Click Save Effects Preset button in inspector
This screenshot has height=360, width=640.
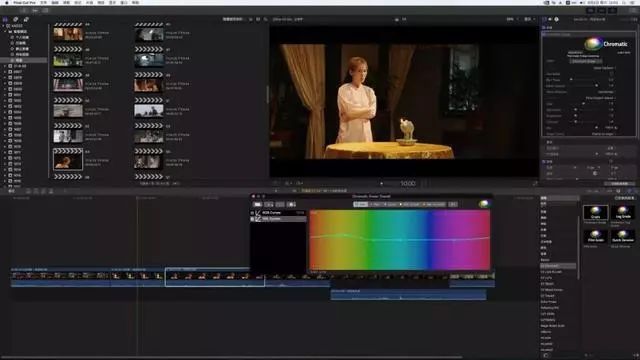(x=620, y=184)
